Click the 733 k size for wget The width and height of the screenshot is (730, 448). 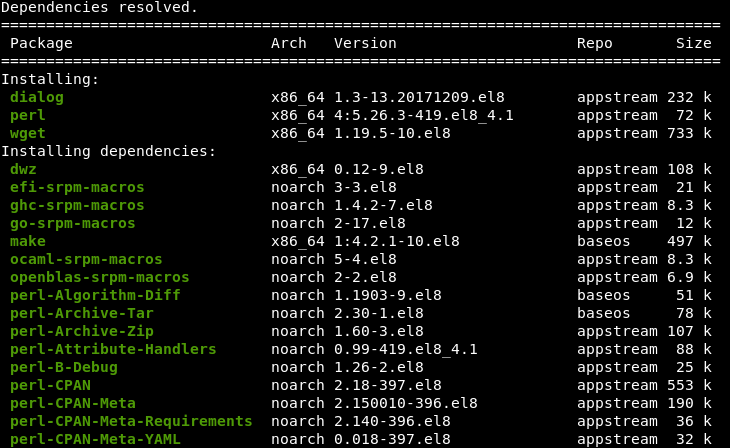click(689, 133)
